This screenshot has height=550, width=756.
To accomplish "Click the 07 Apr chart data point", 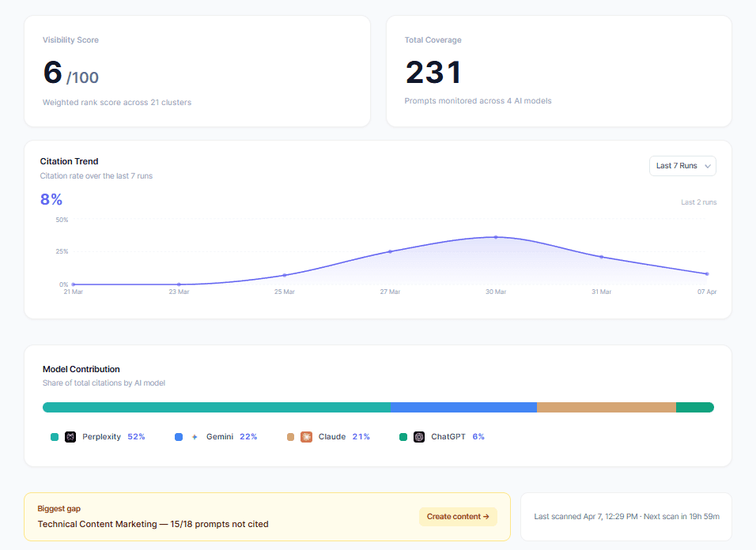I will click(x=707, y=274).
